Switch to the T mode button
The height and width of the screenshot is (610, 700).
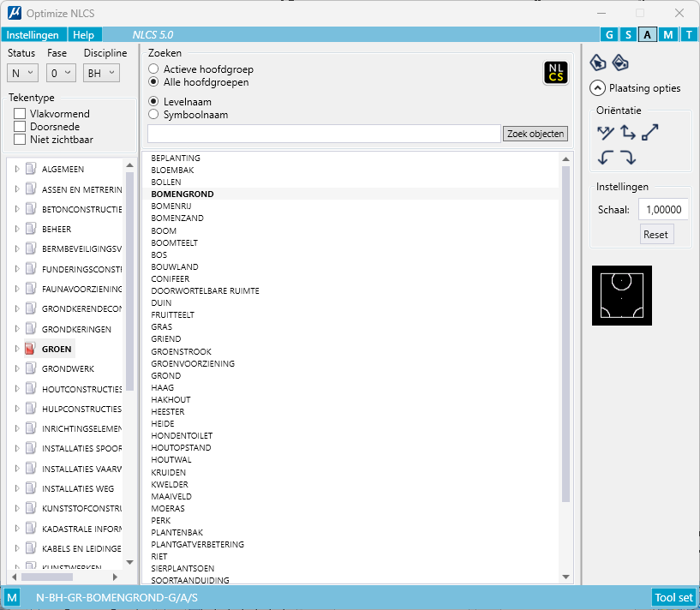pyautogui.click(x=689, y=34)
